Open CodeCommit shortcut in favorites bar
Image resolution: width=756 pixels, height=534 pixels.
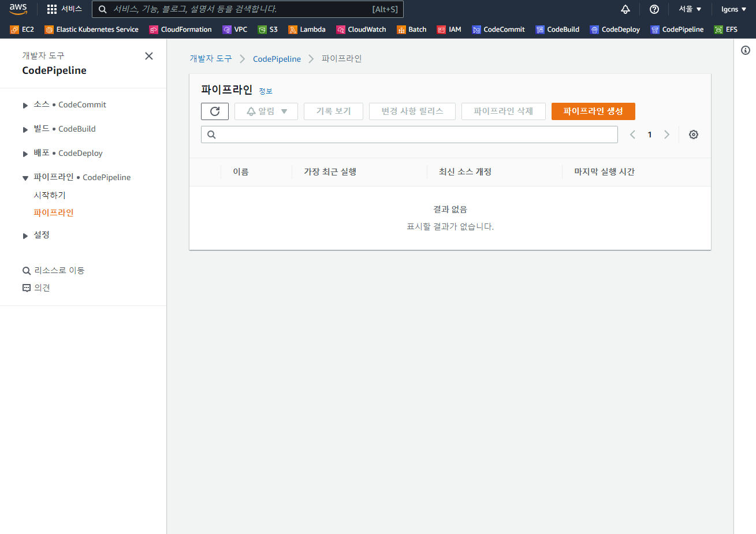coord(498,29)
